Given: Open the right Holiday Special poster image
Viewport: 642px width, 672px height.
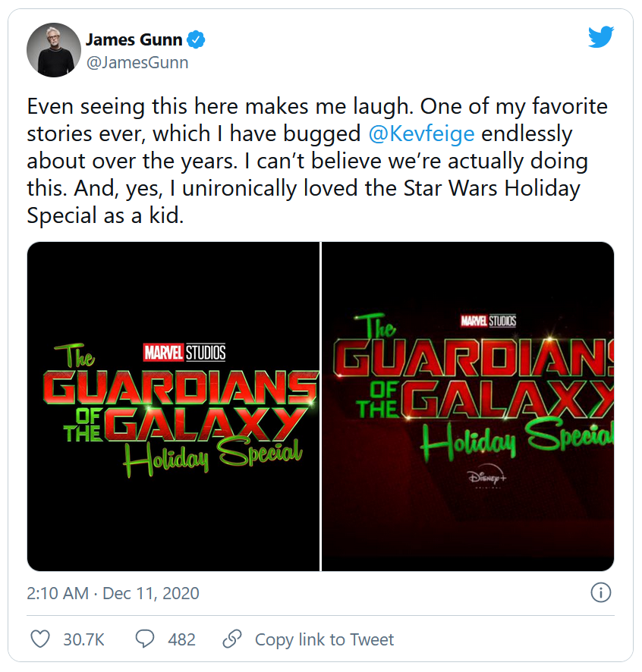Looking at the screenshot, I should (x=468, y=406).
